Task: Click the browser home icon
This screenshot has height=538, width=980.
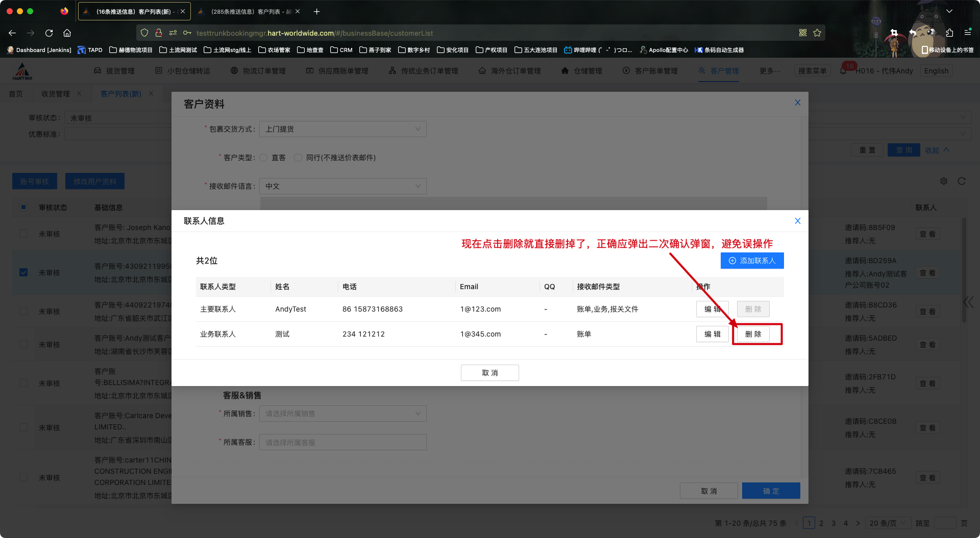Action: pos(67,33)
